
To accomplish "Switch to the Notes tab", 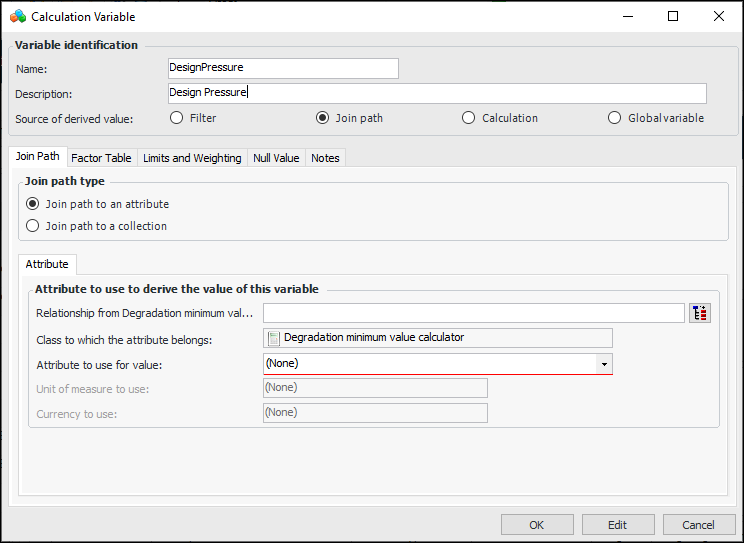I will pyautogui.click(x=325, y=158).
